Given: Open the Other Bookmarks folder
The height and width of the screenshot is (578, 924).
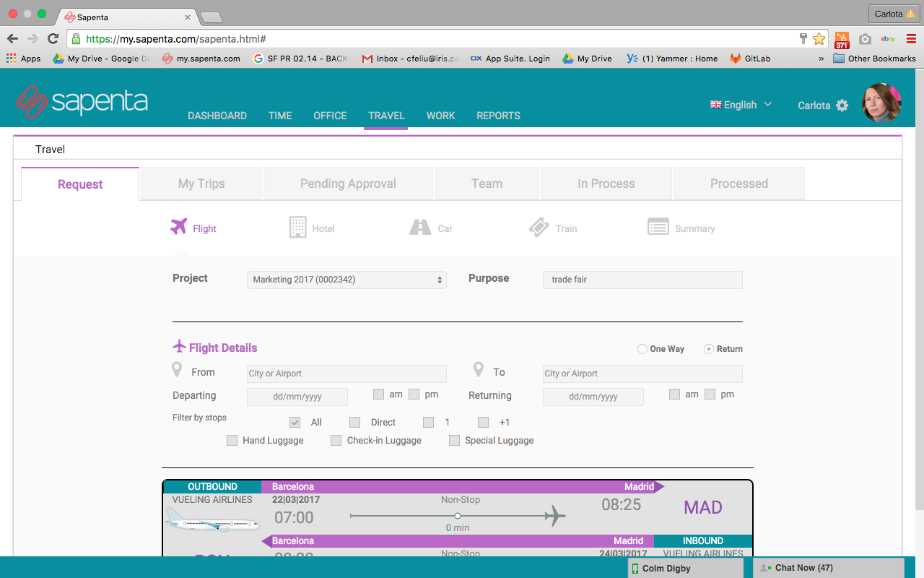Looking at the screenshot, I should tap(874, 59).
